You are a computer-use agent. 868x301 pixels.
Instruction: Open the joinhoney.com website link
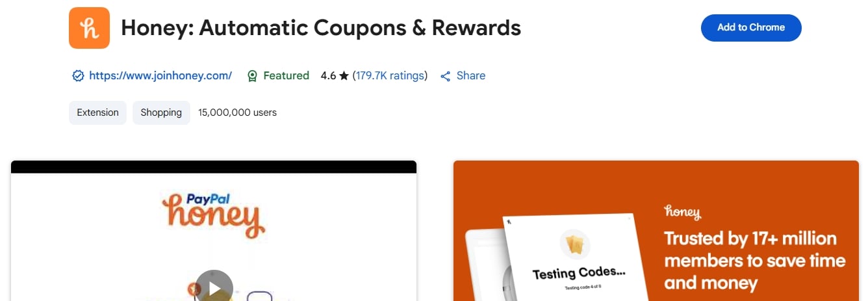click(x=160, y=75)
